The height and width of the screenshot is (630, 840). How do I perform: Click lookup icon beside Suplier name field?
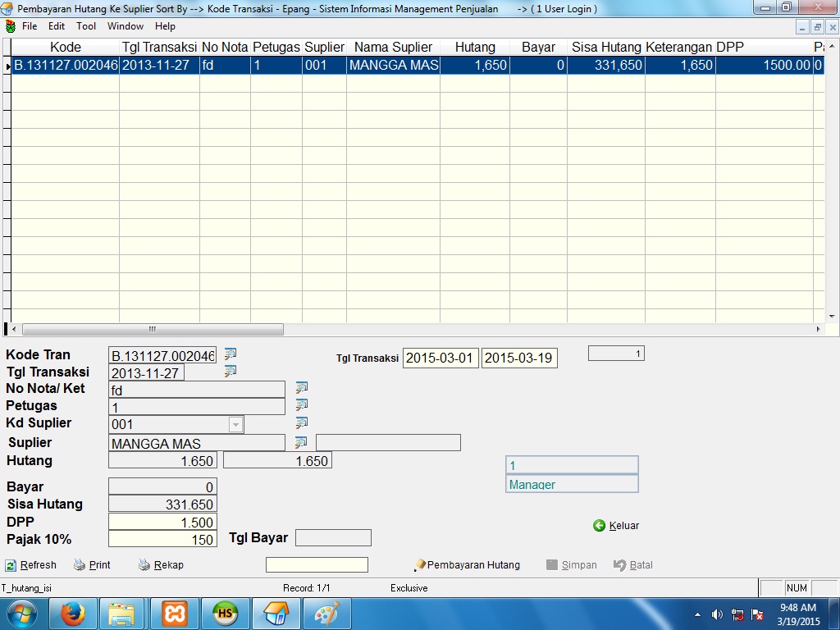coord(301,442)
